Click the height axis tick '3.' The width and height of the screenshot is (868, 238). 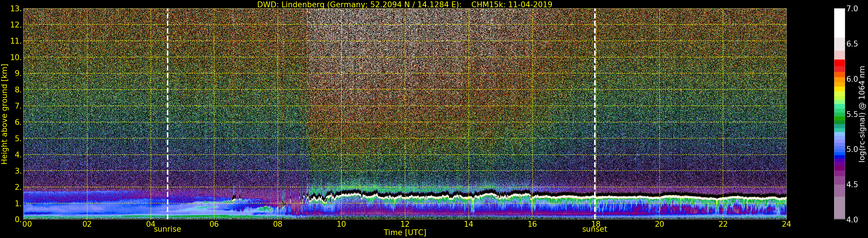click(18, 171)
